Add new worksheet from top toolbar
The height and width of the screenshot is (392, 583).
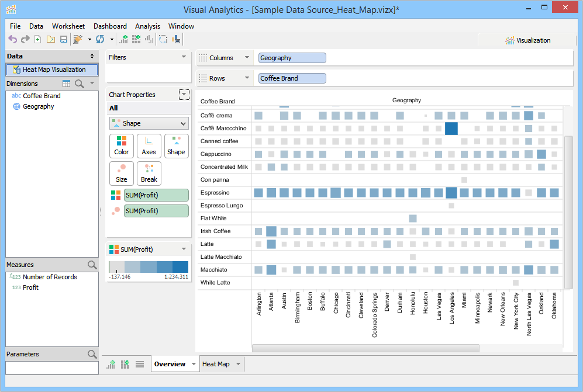click(x=123, y=39)
